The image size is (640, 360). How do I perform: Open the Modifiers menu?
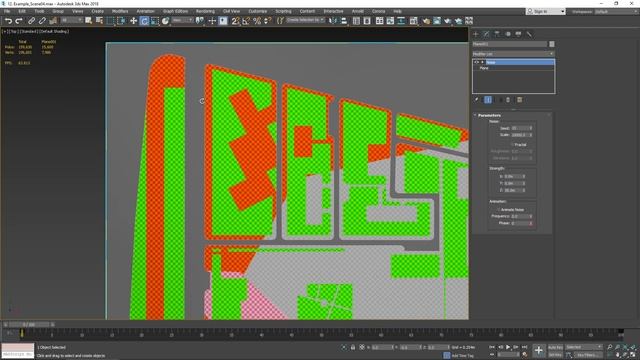coord(120,11)
